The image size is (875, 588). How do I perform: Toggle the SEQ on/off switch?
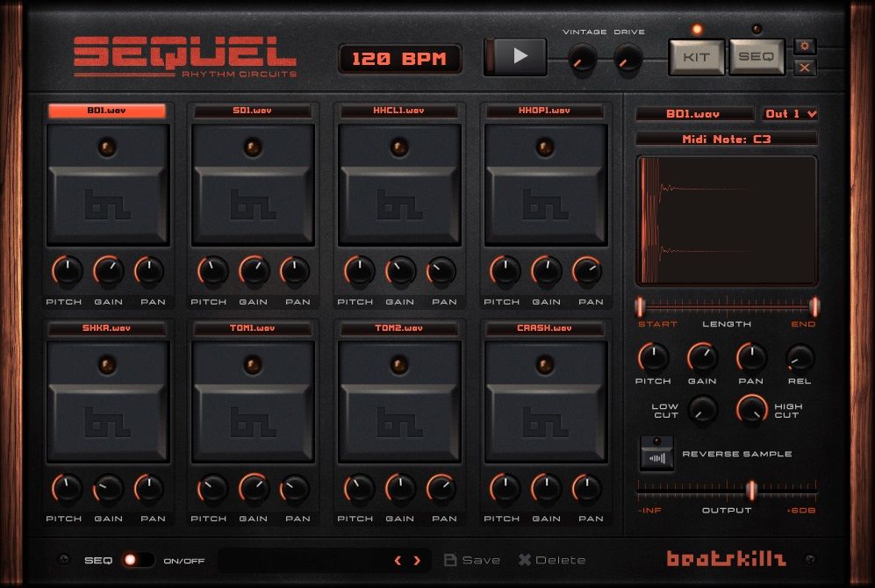pyautogui.click(x=137, y=560)
